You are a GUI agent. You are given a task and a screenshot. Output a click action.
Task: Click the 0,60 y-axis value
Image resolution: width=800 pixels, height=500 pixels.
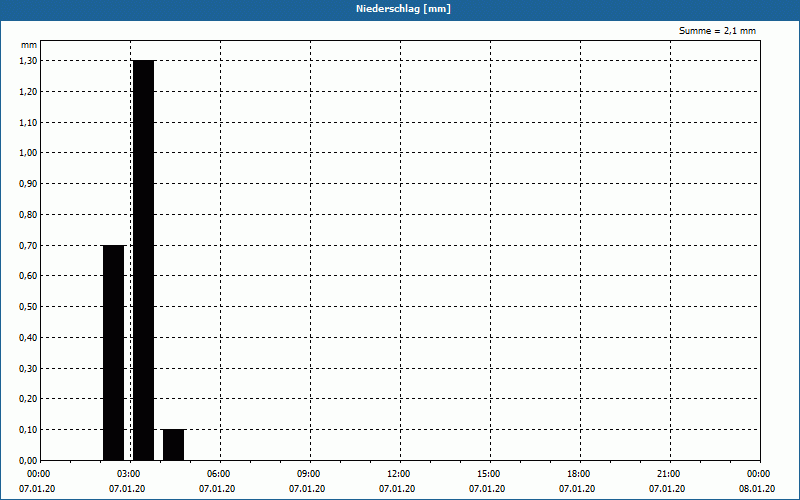[x=28, y=276]
